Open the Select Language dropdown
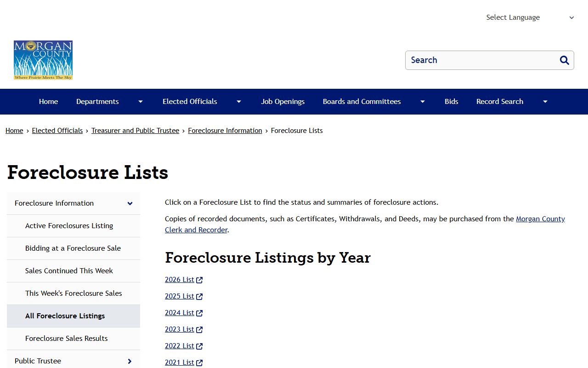Screen dimensions: 588x368 point(530,17)
